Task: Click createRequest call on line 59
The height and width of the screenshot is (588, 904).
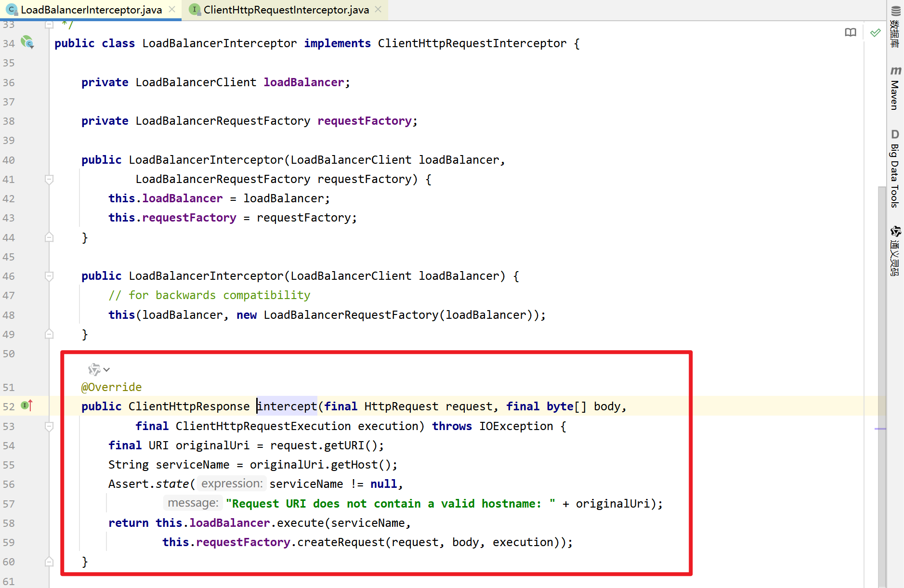Action: [x=341, y=542]
